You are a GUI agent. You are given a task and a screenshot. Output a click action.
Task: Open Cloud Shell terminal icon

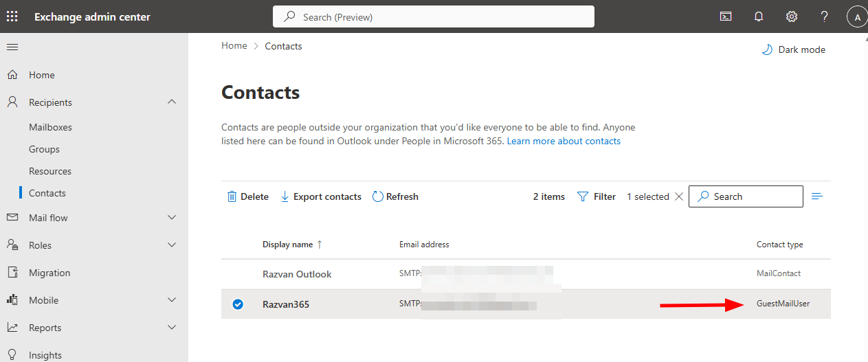click(726, 16)
